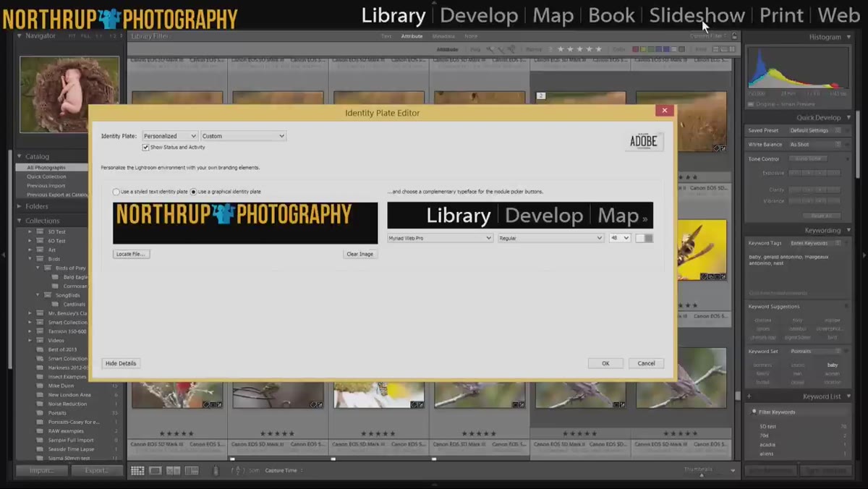
Task: Switch to Compare view icon
Action: point(174,470)
